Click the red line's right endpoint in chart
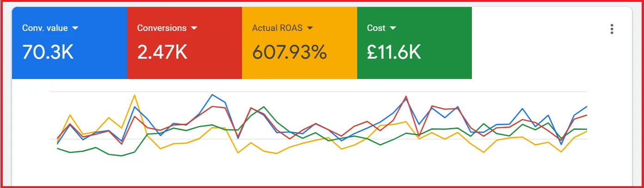 [587, 115]
